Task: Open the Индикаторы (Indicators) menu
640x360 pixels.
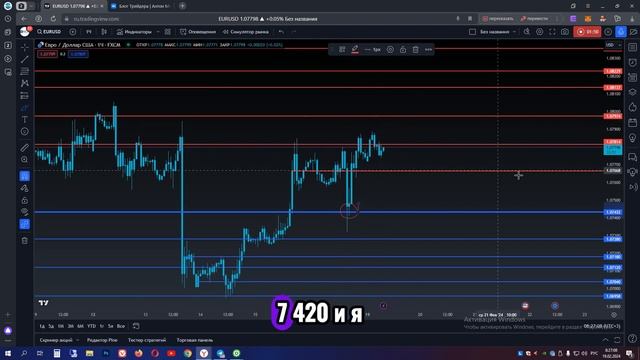Action: pyautogui.click(x=134, y=31)
